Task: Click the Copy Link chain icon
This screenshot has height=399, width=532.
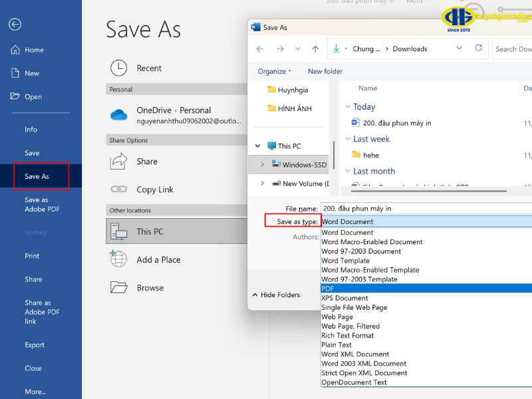Action: point(120,189)
